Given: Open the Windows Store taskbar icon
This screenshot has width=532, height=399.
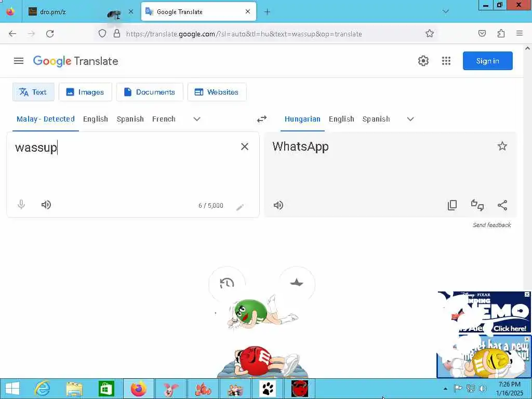Looking at the screenshot, I should pos(106,389).
